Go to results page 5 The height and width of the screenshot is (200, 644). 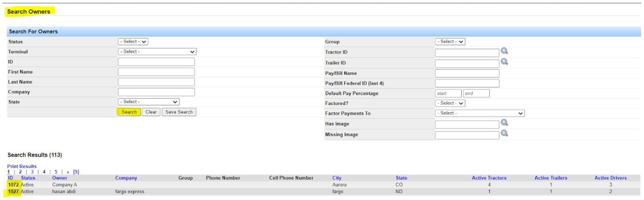[x=56, y=172]
